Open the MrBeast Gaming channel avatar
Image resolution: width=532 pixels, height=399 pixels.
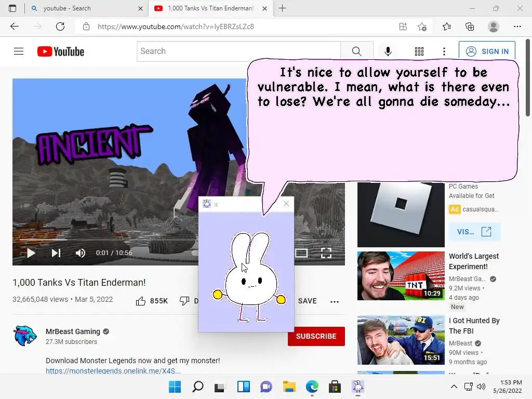tap(25, 336)
